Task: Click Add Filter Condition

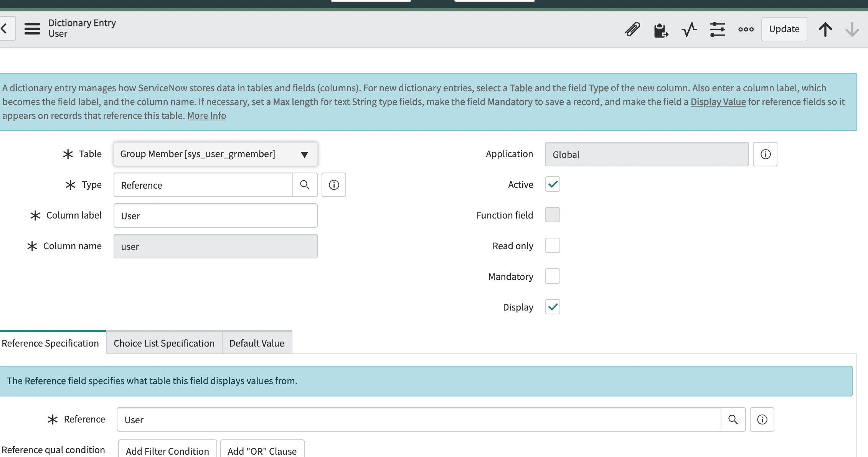Action: 167,451
